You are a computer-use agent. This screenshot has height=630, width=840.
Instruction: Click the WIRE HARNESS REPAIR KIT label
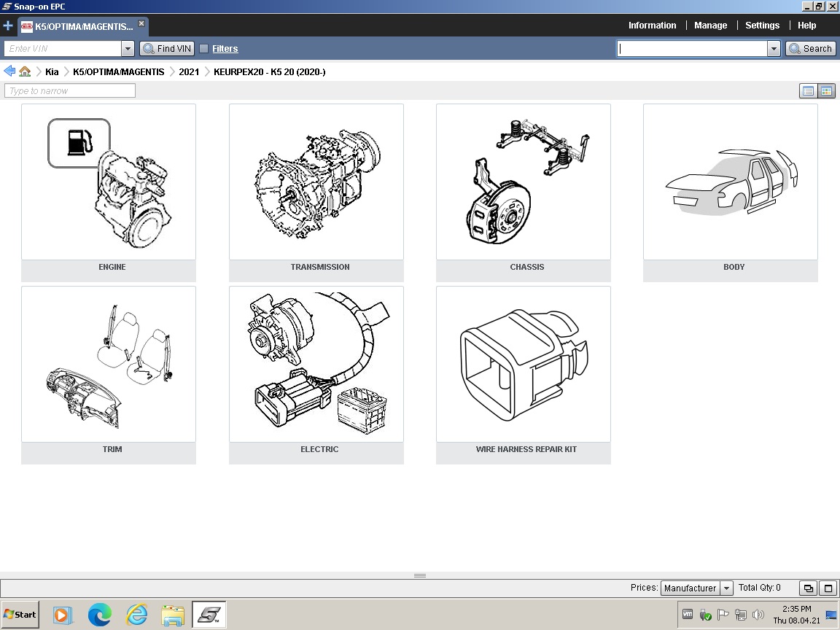[x=526, y=449]
